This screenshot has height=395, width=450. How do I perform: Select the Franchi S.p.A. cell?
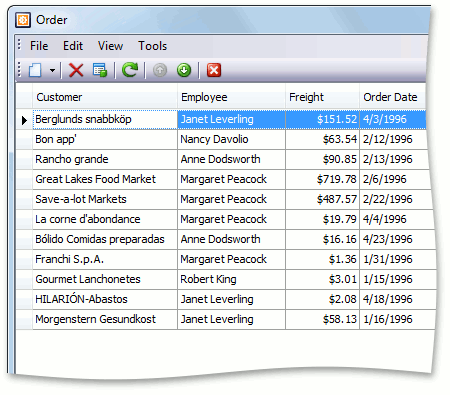pyautogui.click(x=105, y=259)
